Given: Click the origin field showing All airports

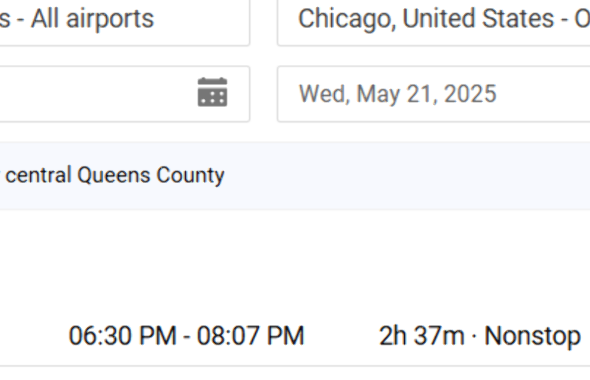Looking at the screenshot, I should click(x=125, y=19).
